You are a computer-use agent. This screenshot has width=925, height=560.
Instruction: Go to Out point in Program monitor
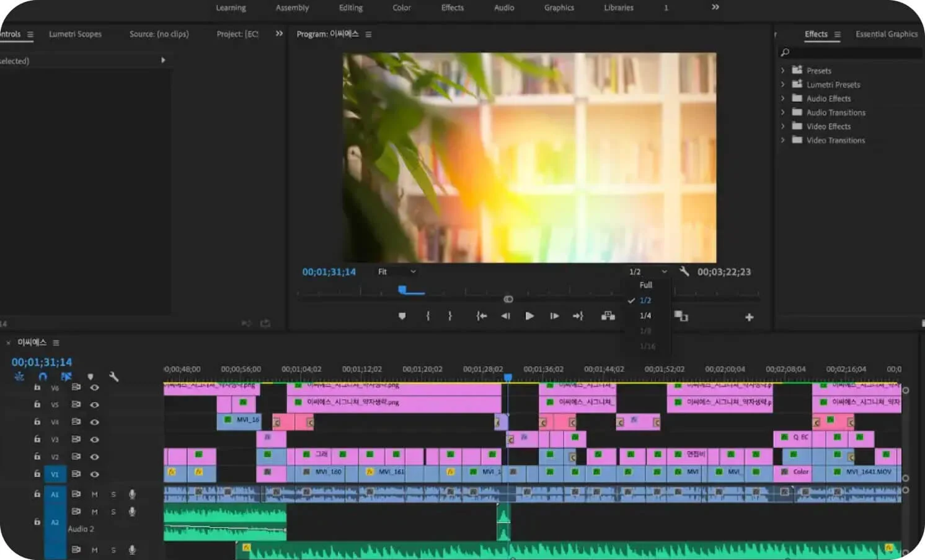578,316
